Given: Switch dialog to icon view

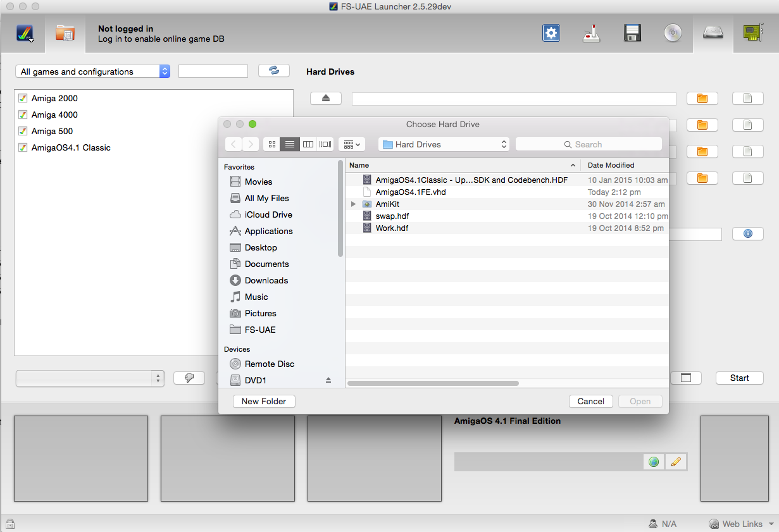Looking at the screenshot, I should click(272, 144).
